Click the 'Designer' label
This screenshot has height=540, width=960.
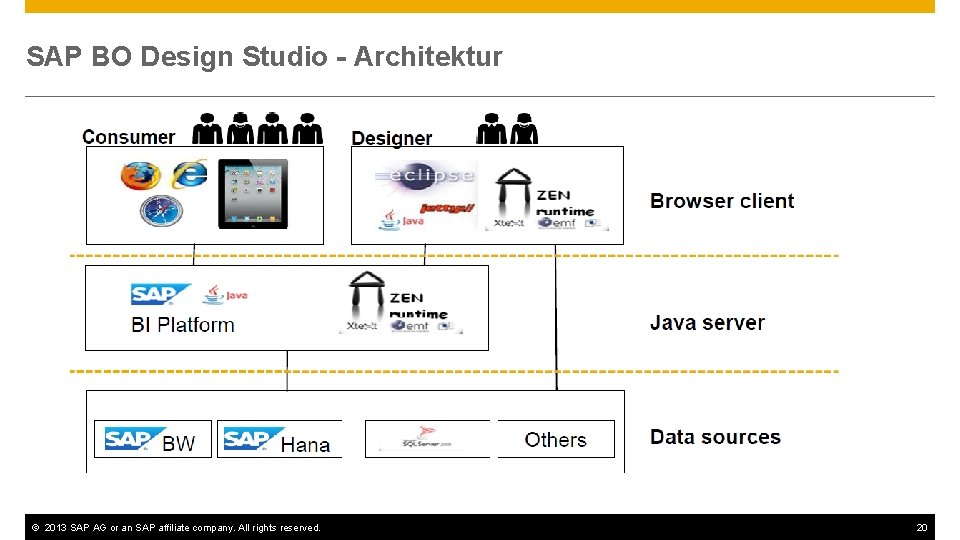pos(392,138)
